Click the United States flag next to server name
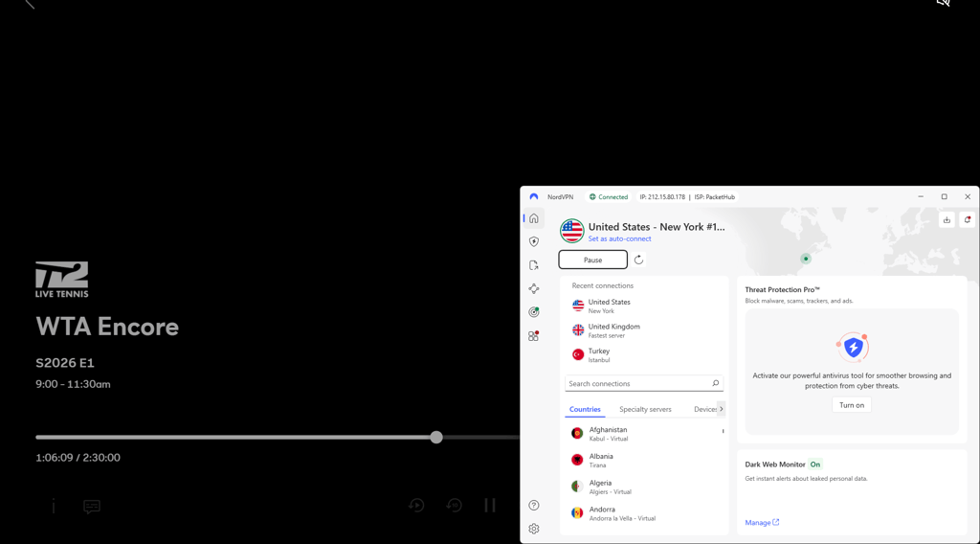The image size is (980, 544). [572, 231]
